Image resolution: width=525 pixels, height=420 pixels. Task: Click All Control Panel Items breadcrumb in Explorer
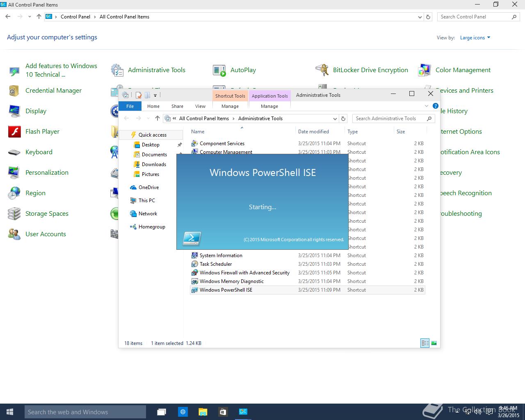point(204,119)
